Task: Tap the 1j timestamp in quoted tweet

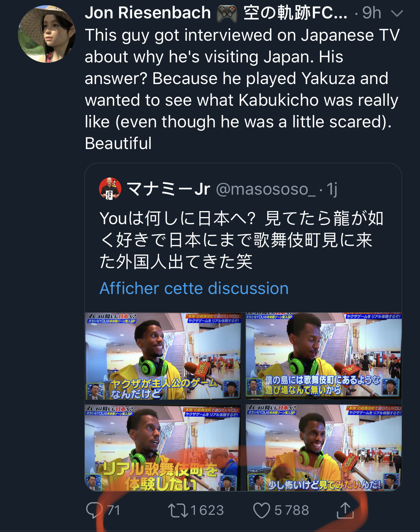Action: tap(332, 189)
